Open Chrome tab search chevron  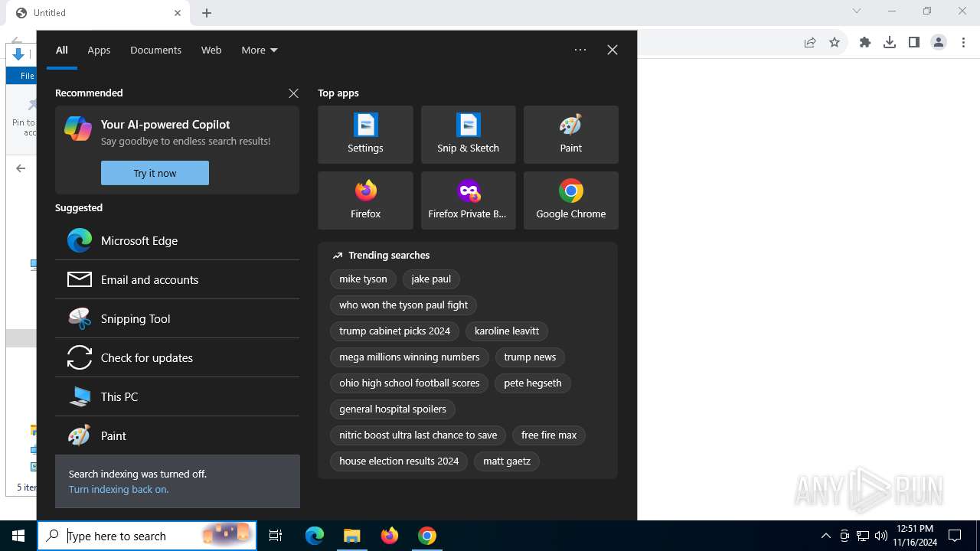pyautogui.click(x=857, y=11)
